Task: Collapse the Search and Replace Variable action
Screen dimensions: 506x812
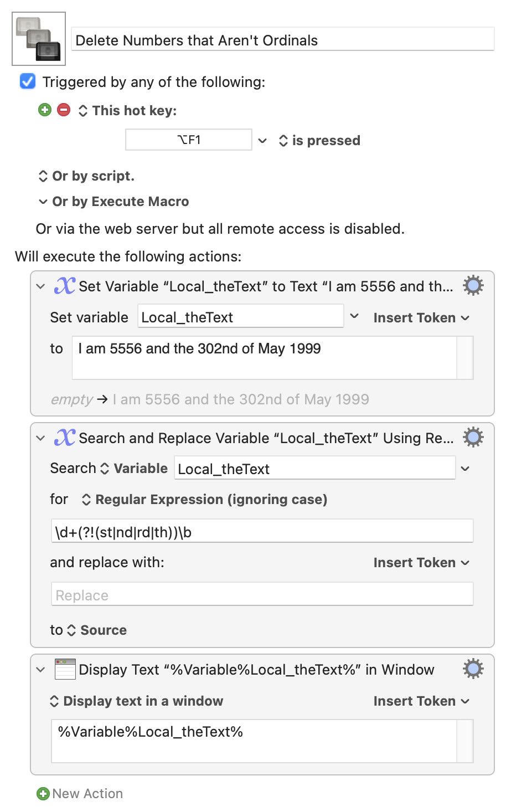Action: (40, 438)
